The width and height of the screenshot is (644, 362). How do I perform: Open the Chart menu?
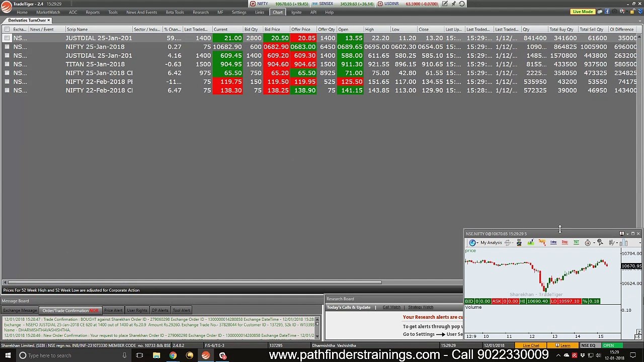click(x=278, y=12)
